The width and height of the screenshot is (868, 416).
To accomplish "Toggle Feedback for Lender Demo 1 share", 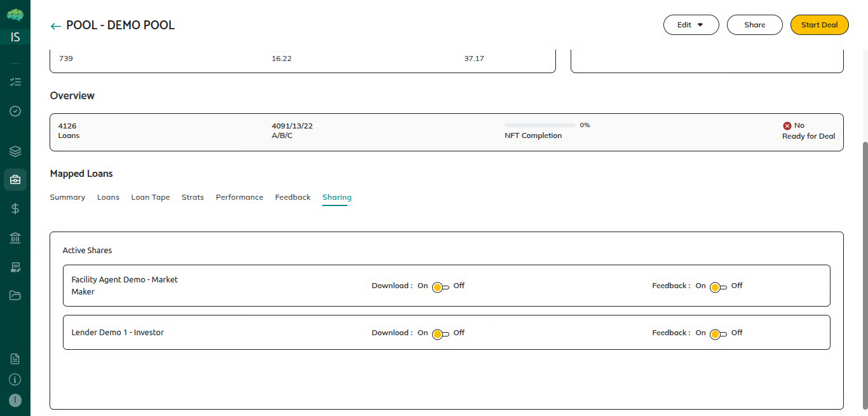I will [x=718, y=335].
